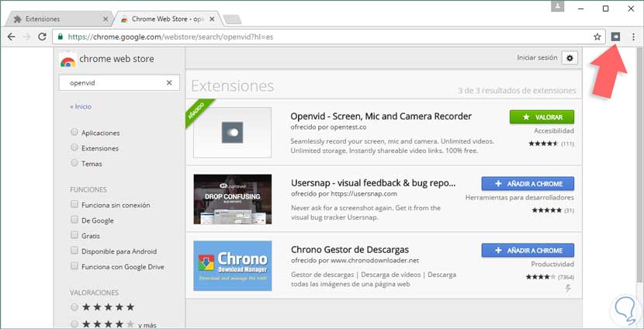Add Chrono with AÑADIR A CHROME
This screenshot has width=644, height=329.
[528, 250]
